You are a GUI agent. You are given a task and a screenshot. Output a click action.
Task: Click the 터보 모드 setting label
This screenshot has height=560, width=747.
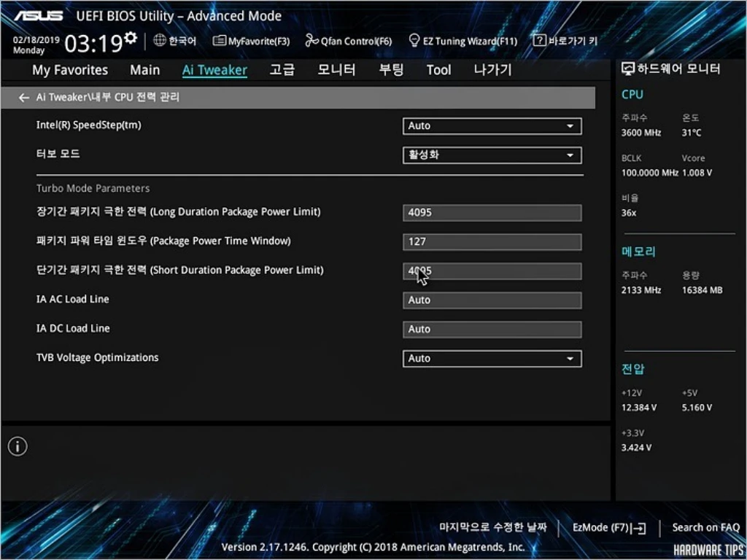pos(58,155)
